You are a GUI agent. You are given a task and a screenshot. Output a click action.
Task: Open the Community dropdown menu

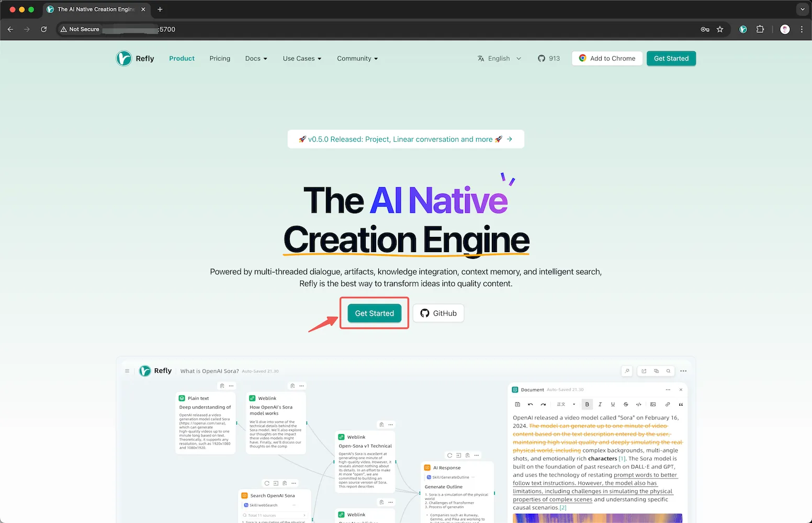coord(357,59)
